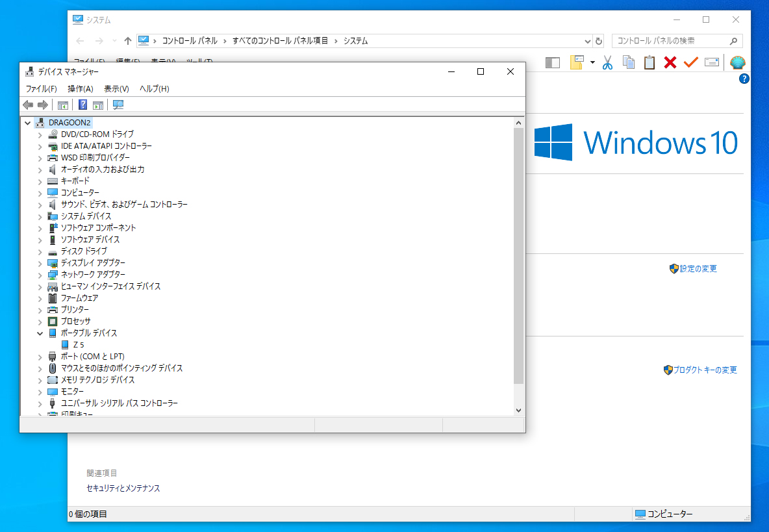
Task: Collapse the ポータブル デバイス node
Action: tap(40, 333)
